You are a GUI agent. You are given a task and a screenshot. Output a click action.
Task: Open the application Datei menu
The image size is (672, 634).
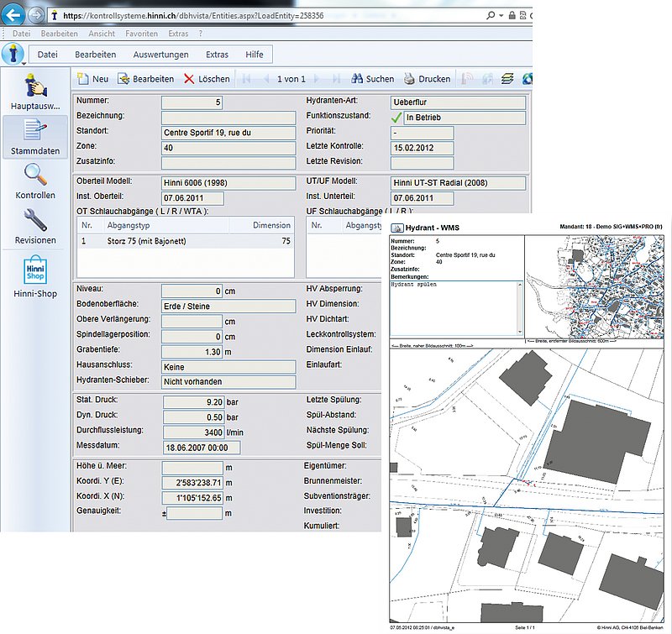tap(47, 55)
